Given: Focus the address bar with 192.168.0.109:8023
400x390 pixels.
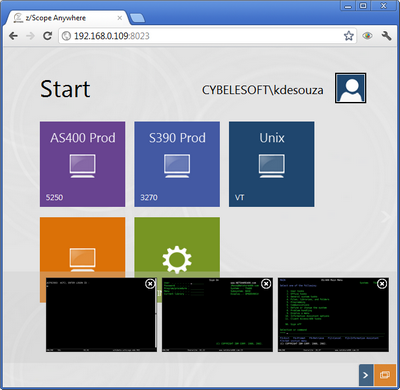Looking at the screenshot, I should 207,36.
